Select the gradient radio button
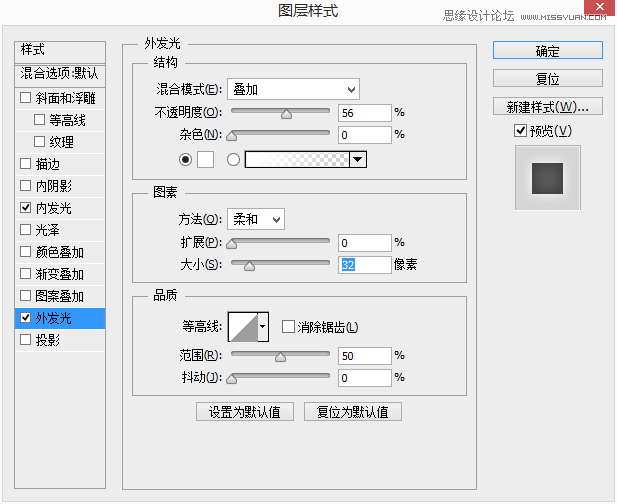The image size is (617, 504). click(x=233, y=159)
